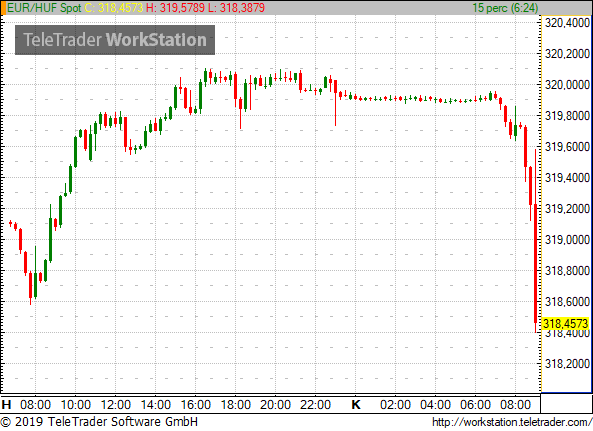Image resolution: width=593 pixels, height=431 pixels.
Task: Click the high value H: 319,5789
Action: (x=175, y=8)
